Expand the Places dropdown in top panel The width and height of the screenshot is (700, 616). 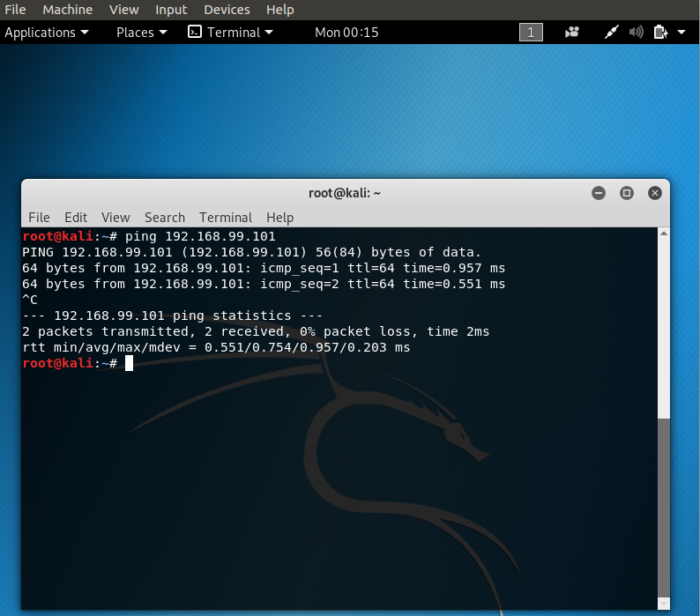[142, 32]
